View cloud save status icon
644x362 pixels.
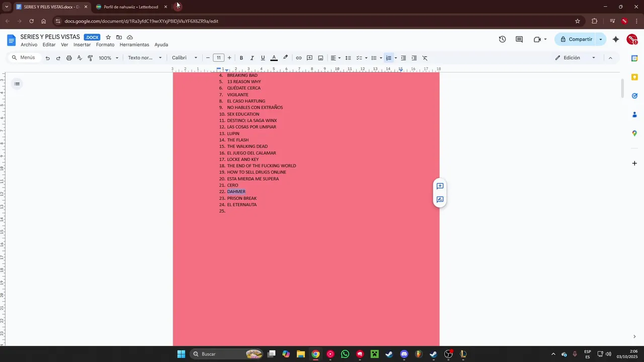click(130, 37)
